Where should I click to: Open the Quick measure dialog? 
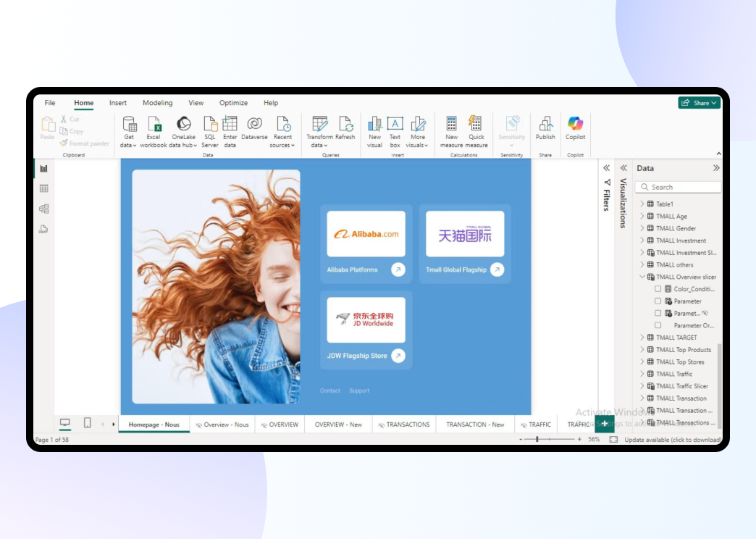click(x=476, y=132)
